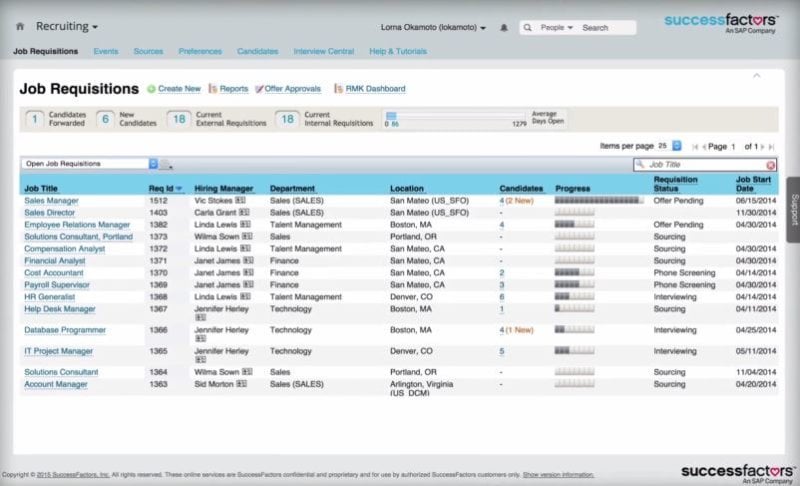Open the Database Programmer requisition
The image size is (800, 486).
coord(65,330)
